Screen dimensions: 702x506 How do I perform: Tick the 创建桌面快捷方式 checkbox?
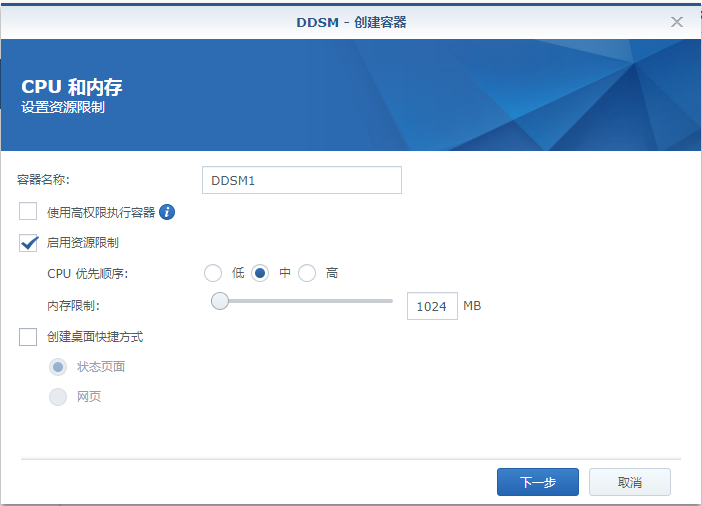click(x=28, y=337)
